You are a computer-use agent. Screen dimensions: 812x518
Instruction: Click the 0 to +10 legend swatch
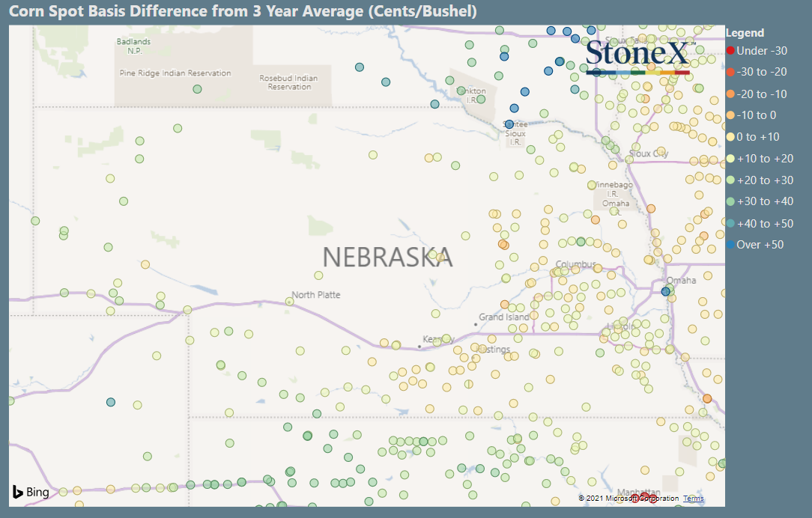[x=730, y=137]
